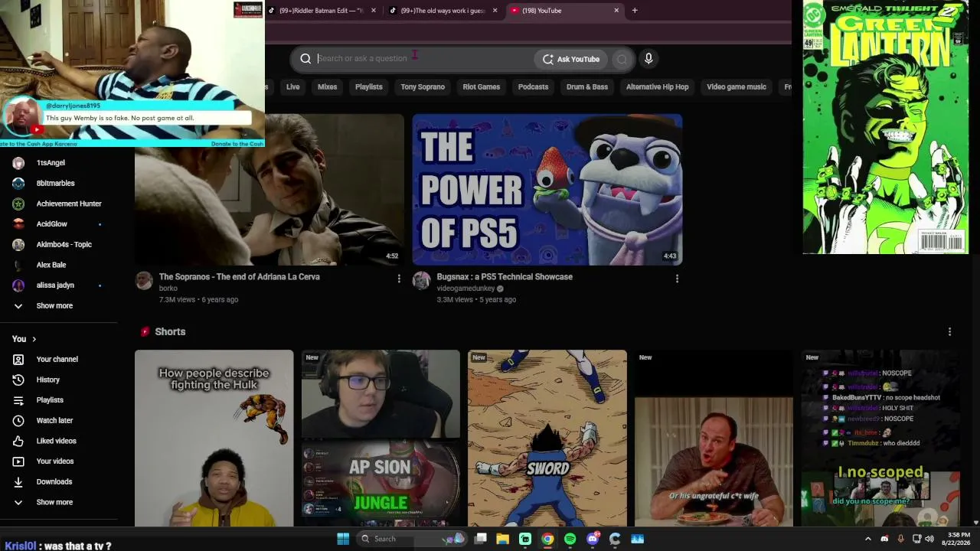The width and height of the screenshot is (980, 551).
Task: Start voice search with the microphone icon
Action: click(648, 59)
